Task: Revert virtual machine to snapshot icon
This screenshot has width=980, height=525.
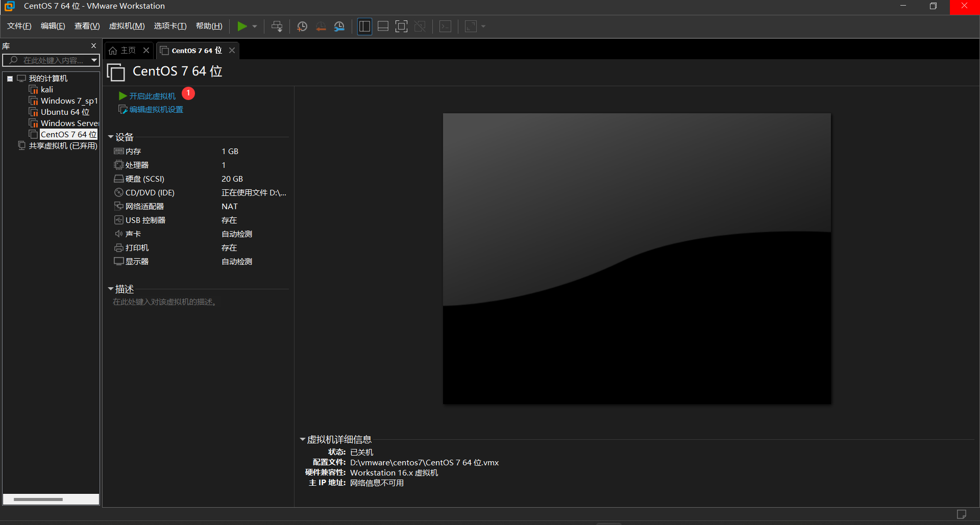Action: point(321,27)
